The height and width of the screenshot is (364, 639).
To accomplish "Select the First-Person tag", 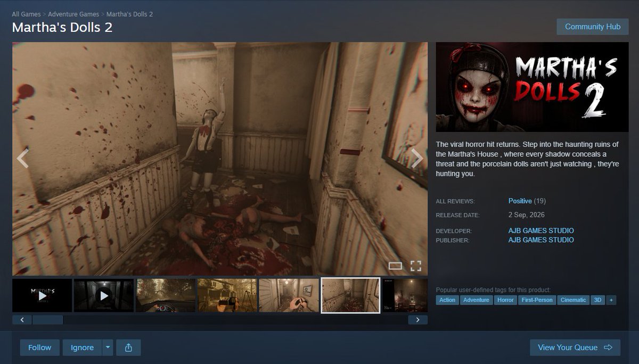I will [537, 300].
